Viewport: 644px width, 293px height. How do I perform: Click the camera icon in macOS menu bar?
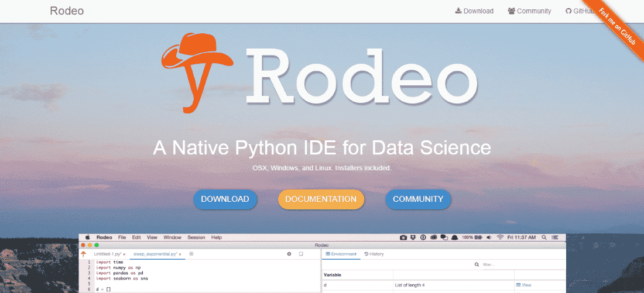click(x=403, y=237)
